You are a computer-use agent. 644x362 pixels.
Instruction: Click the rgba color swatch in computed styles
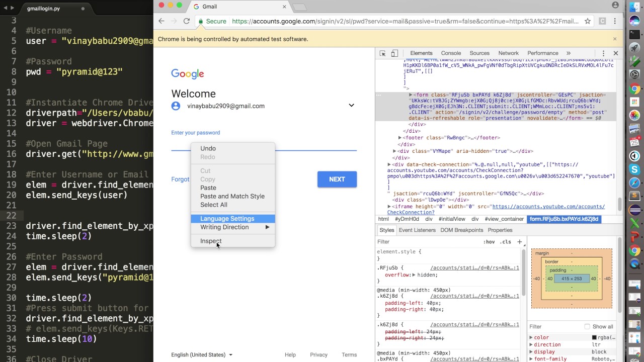point(594,337)
